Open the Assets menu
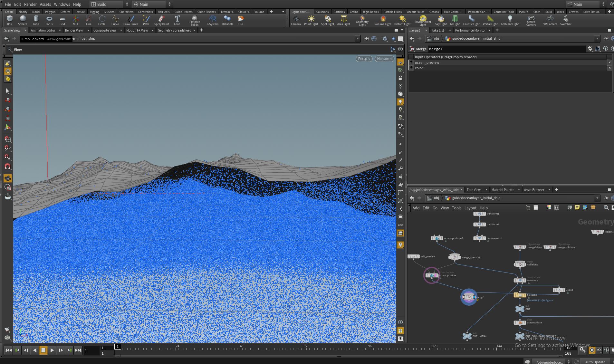Viewport: 614px width, 364px height. tap(45, 4)
